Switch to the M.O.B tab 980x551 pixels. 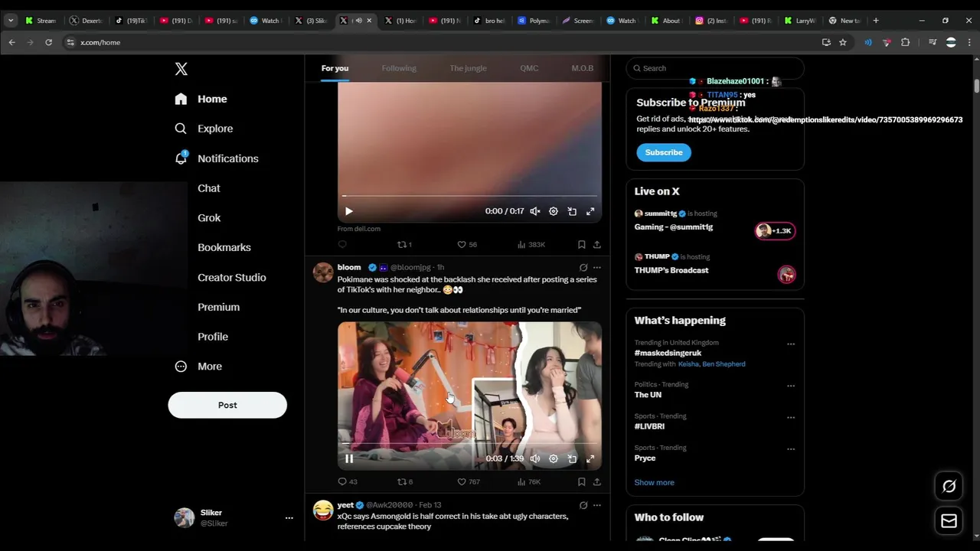582,68
